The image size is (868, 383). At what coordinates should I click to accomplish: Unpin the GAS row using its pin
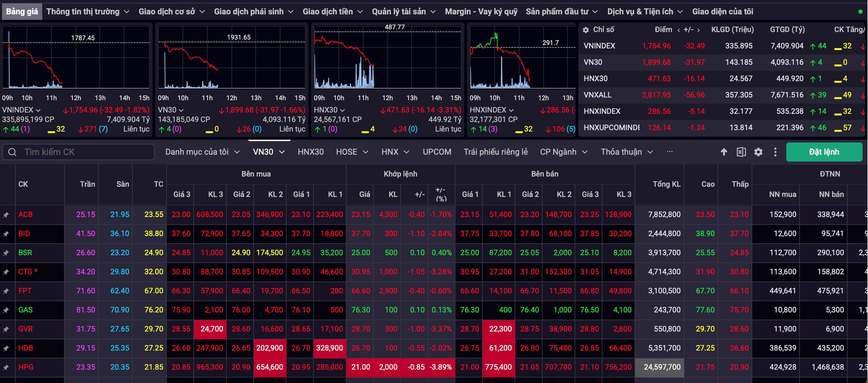6,310
